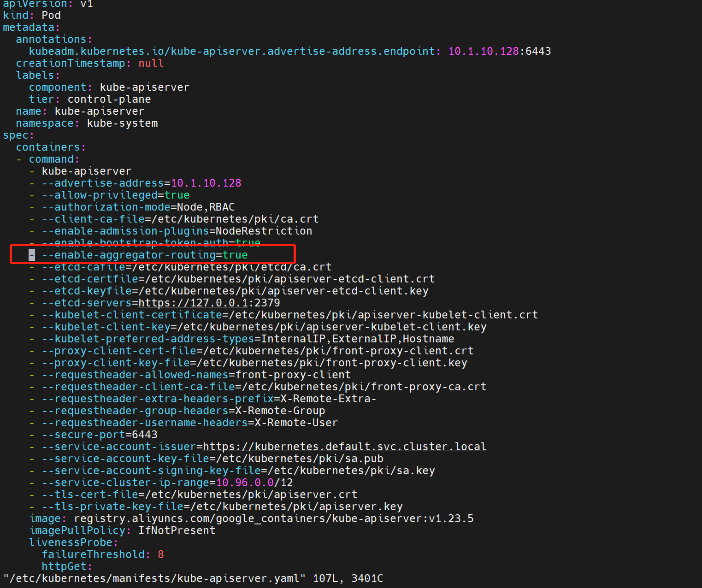Click --requestheader-username-headers=X-Remote-User line
Viewport: 702px width, 588px height.
coord(190,423)
